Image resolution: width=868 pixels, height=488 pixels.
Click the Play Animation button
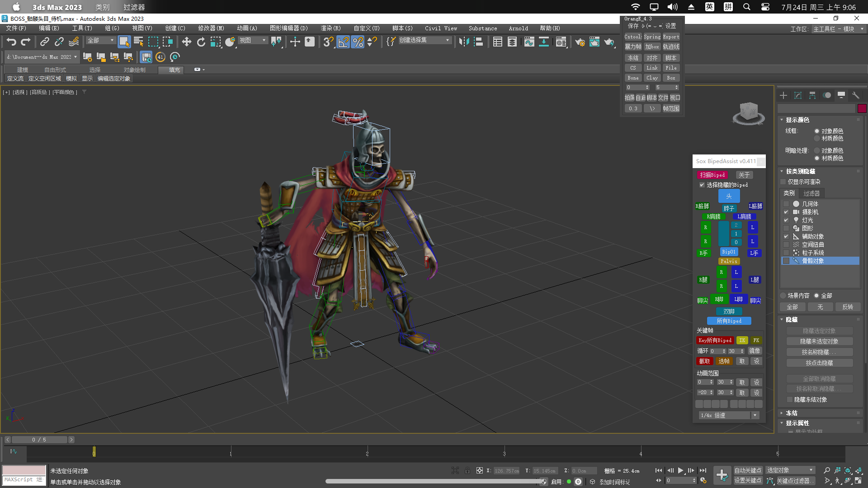pos(680,470)
